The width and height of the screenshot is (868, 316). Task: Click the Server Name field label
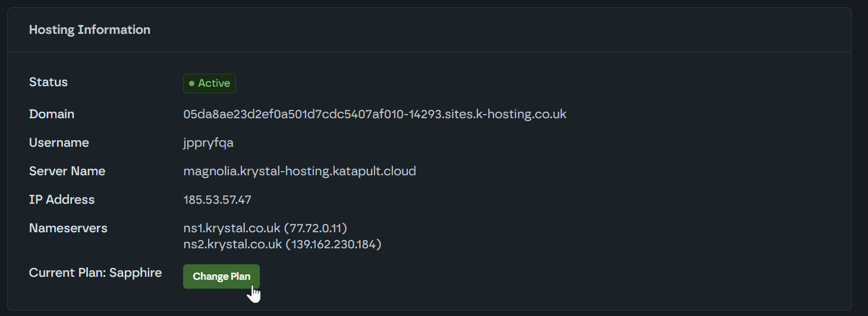click(x=67, y=171)
